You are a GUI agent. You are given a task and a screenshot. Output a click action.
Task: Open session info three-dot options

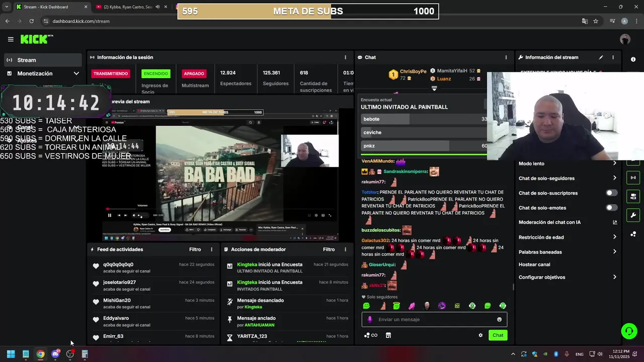pyautogui.click(x=345, y=57)
